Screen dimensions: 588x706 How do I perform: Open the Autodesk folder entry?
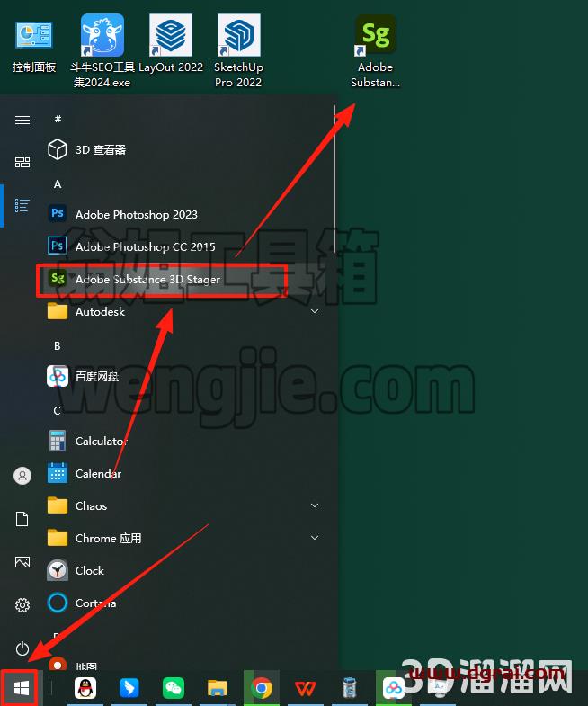(x=184, y=311)
